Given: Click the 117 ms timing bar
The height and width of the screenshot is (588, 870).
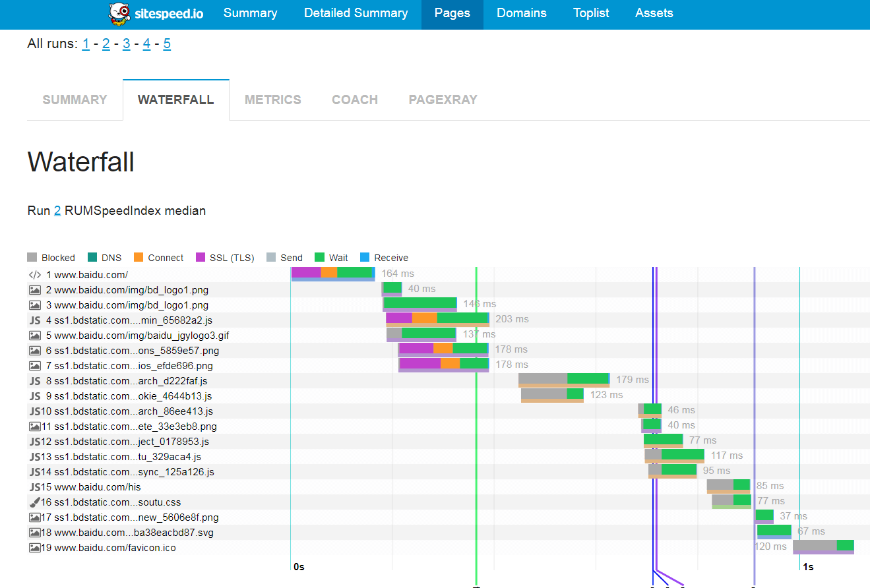Looking at the screenshot, I should click(x=674, y=456).
